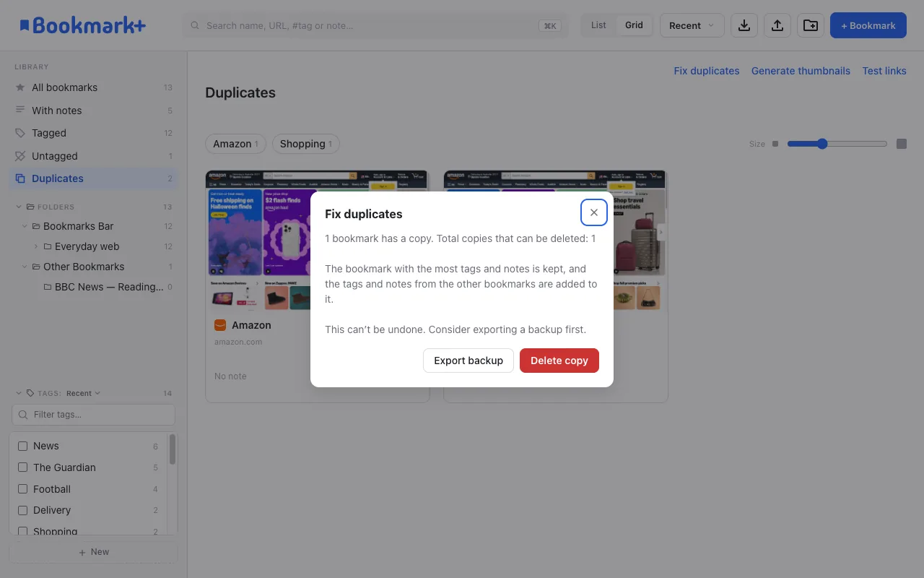
Task: Click the new folder icon button
Action: (811, 25)
